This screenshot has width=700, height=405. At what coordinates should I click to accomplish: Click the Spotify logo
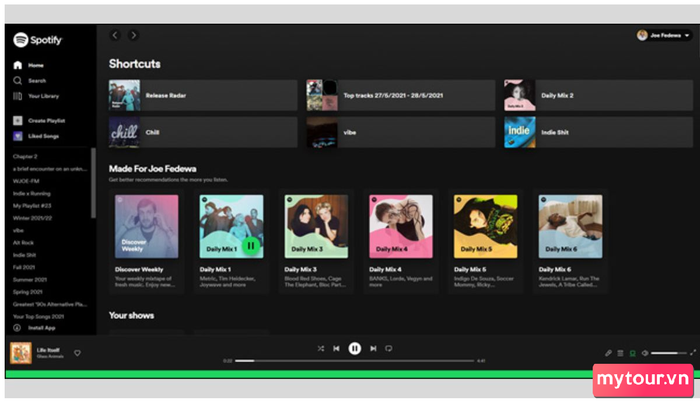click(38, 40)
